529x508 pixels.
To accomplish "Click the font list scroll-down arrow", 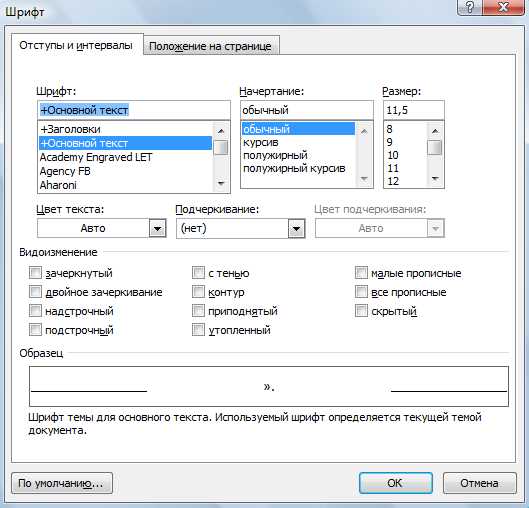I will tap(221, 184).
